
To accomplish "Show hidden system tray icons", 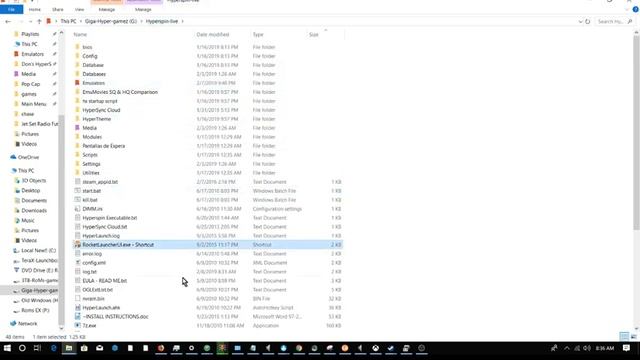I will (567, 348).
